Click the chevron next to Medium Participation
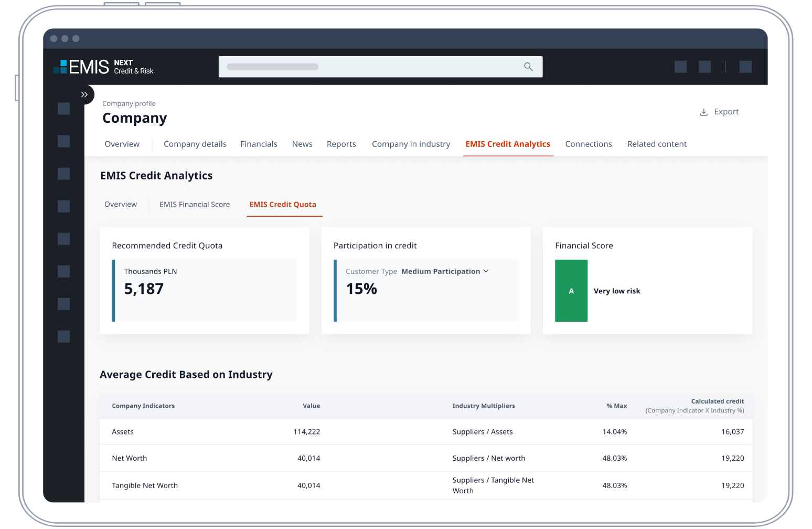812x529 pixels. (x=486, y=271)
